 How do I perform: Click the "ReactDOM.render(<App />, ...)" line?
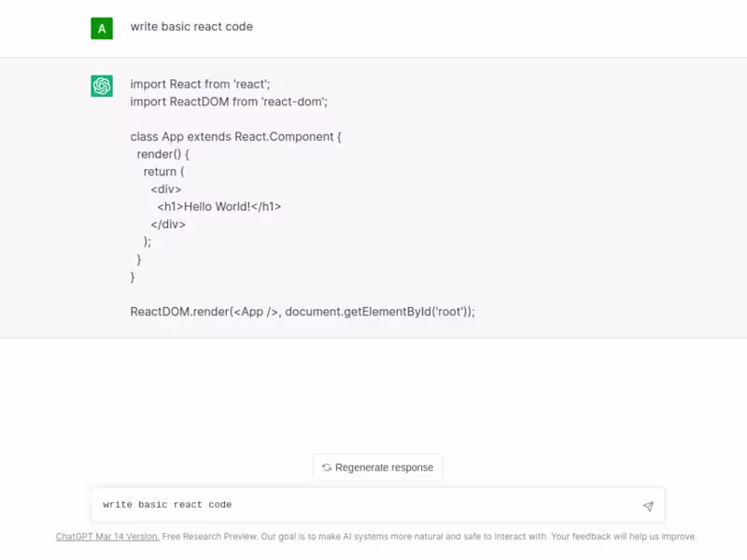point(303,312)
